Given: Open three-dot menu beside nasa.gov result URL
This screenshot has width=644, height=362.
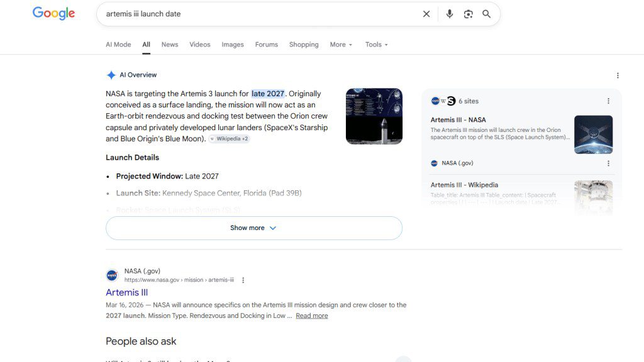Looking at the screenshot, I should coord(243,280).
